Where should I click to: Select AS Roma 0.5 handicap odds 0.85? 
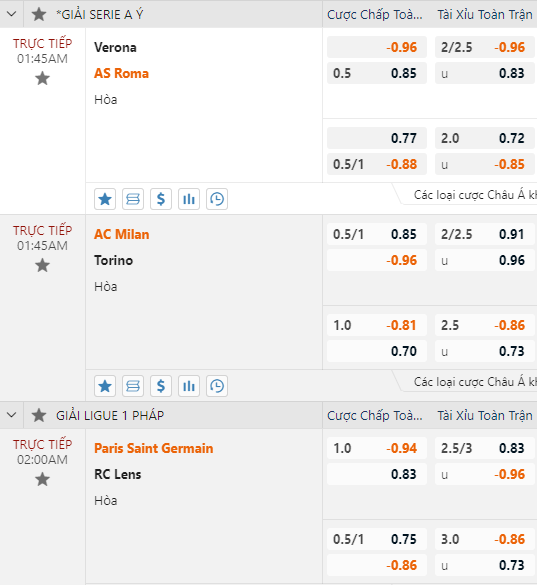[x=377, y=73]
